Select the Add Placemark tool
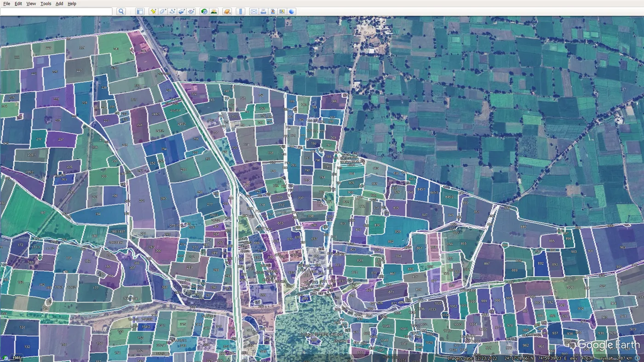 click(x=153, y=11)
